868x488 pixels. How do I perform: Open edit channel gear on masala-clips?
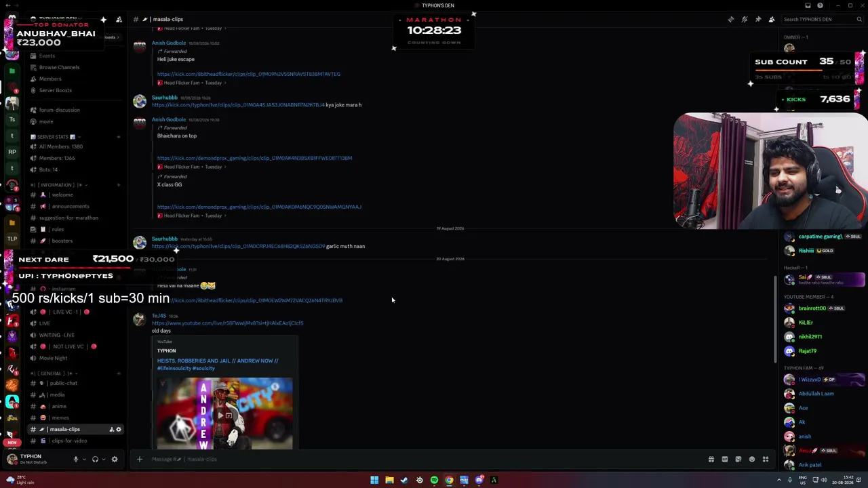119,429
